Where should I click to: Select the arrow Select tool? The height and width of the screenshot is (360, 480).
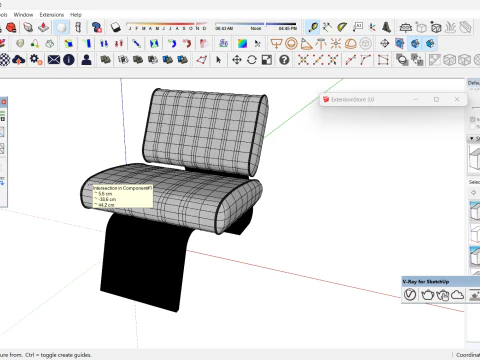pos(219,60)
